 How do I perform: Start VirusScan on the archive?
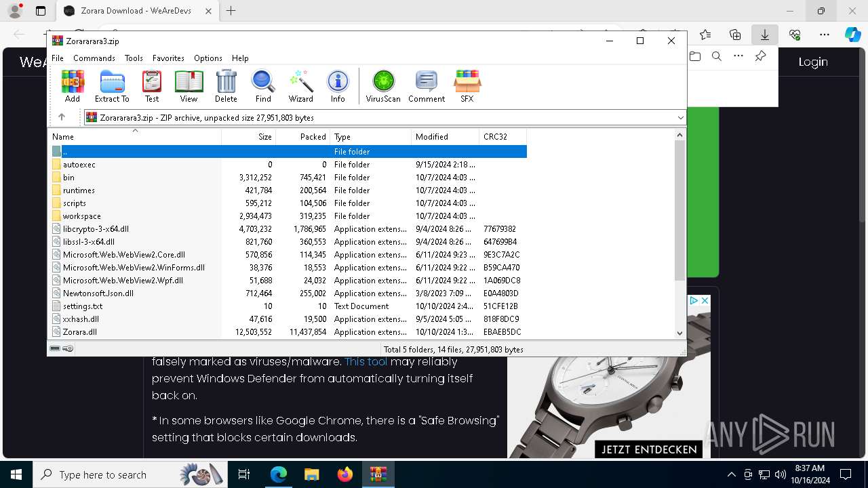383,86
